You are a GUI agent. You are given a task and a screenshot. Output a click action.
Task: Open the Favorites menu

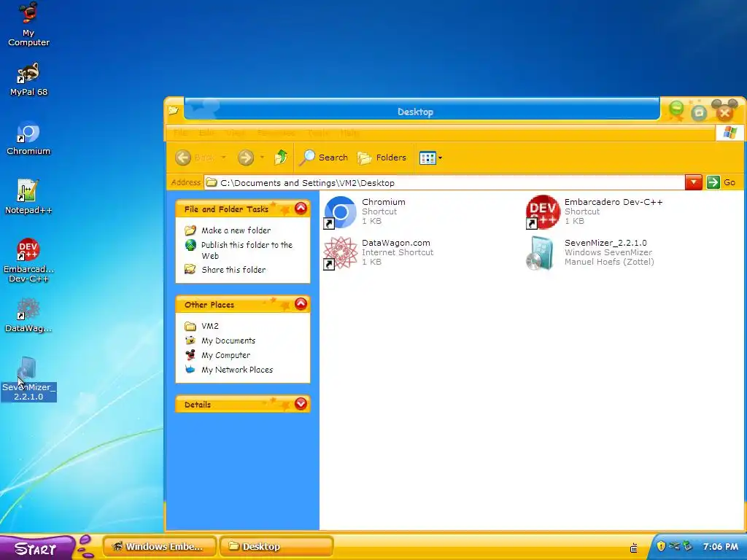276,133
